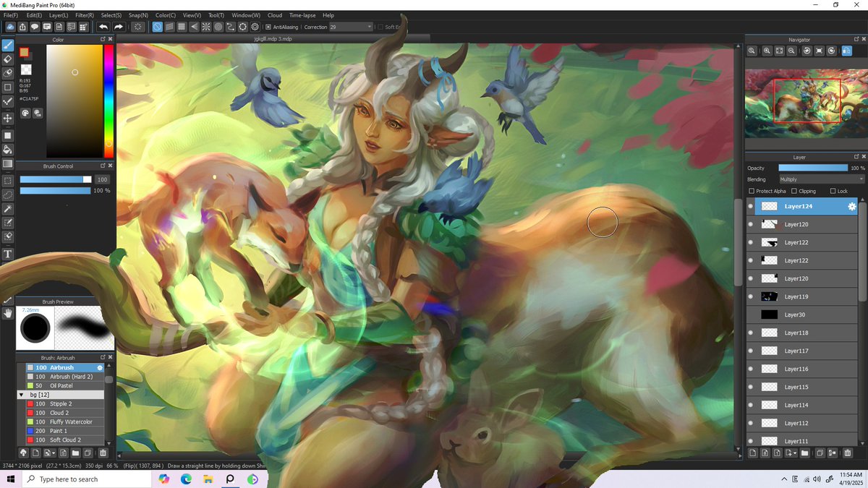Screen dimensions: 868x488
Task: Select the Magic Wand tool
Action: (8, 209)
